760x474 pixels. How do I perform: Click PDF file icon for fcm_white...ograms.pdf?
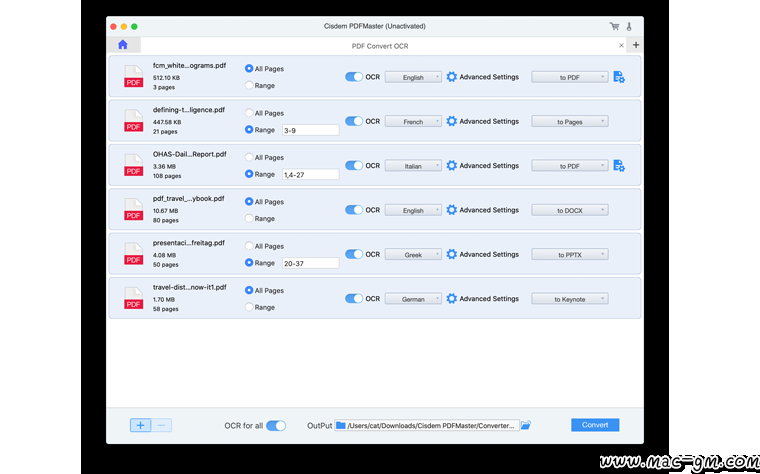pos(133,76)
